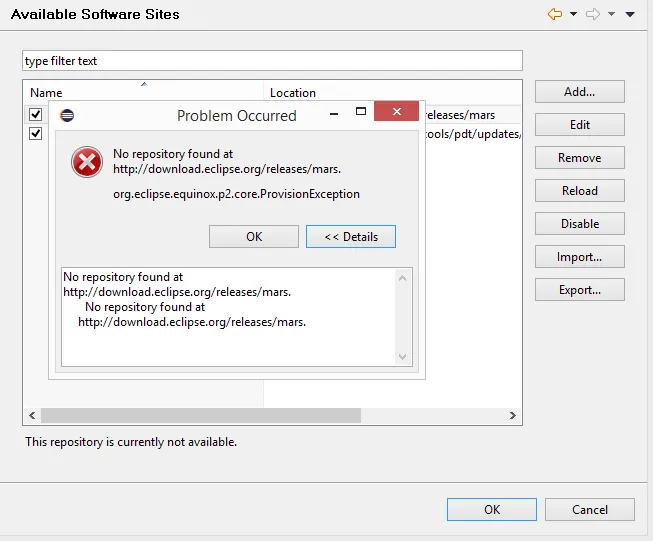Click the table's right scroll arrow
The width and height of the screenshot is (653, 541).
coord(513,415)
